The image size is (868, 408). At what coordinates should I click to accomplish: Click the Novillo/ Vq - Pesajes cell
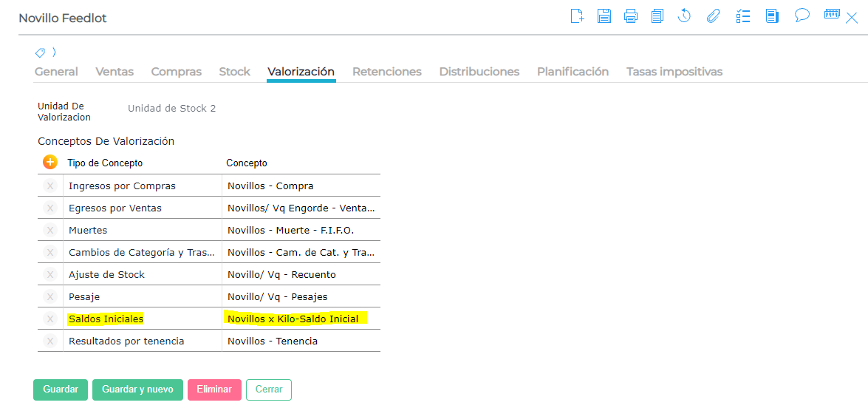pyautogui.click(x=301, y=296)
